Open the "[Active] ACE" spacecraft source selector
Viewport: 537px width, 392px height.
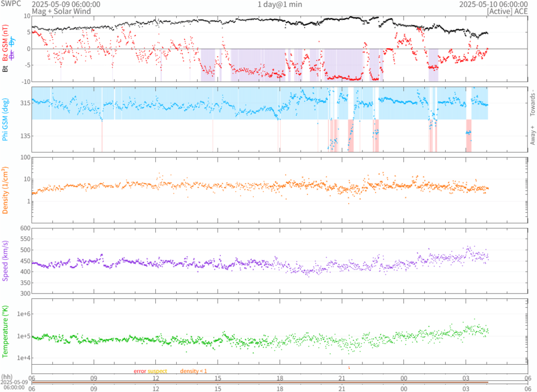(508, 11)
